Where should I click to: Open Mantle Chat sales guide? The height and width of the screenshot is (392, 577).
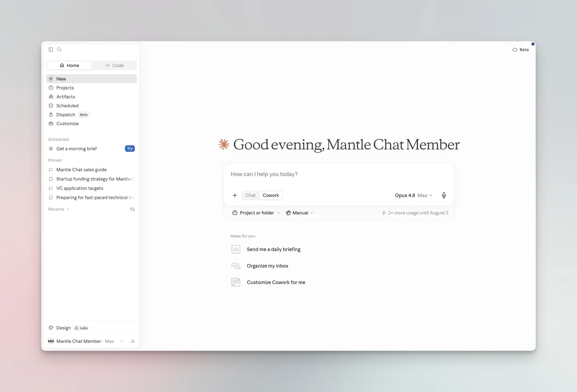(x=92, y=170)
